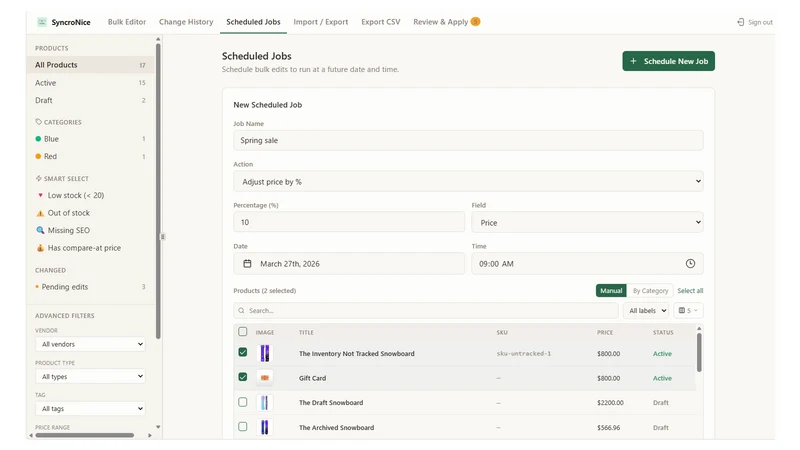Click the plus icon on Schedule New Job

pos(633,61)
